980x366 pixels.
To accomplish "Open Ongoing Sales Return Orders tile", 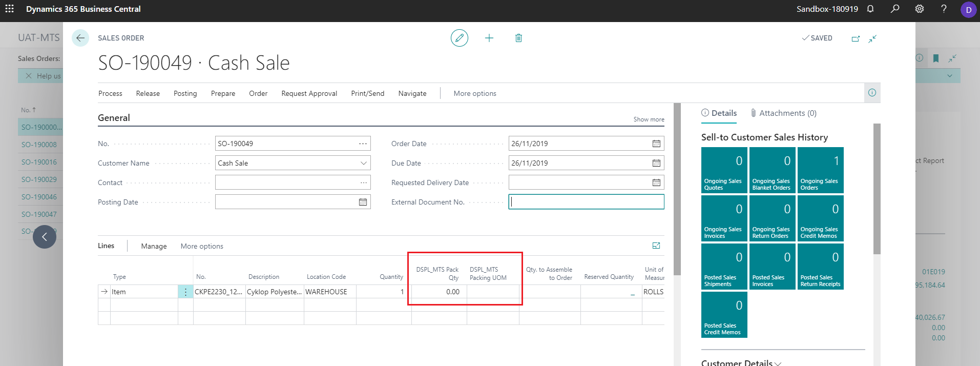I will tap(773, 218).
